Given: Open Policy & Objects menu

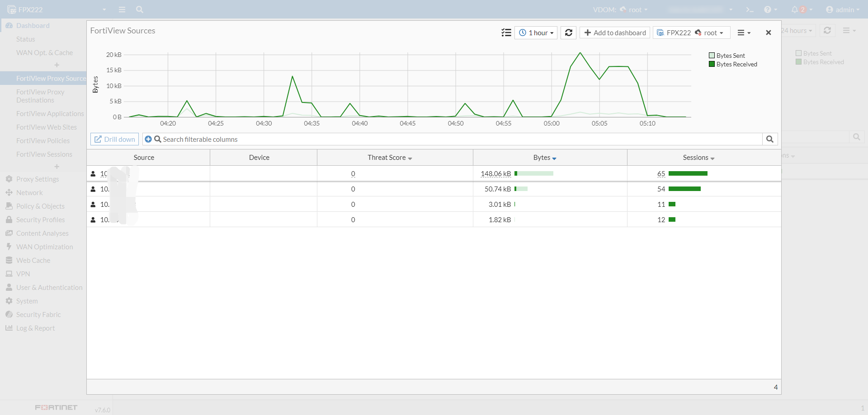Looking at the screenshot, I should click(x=40, y=206).
